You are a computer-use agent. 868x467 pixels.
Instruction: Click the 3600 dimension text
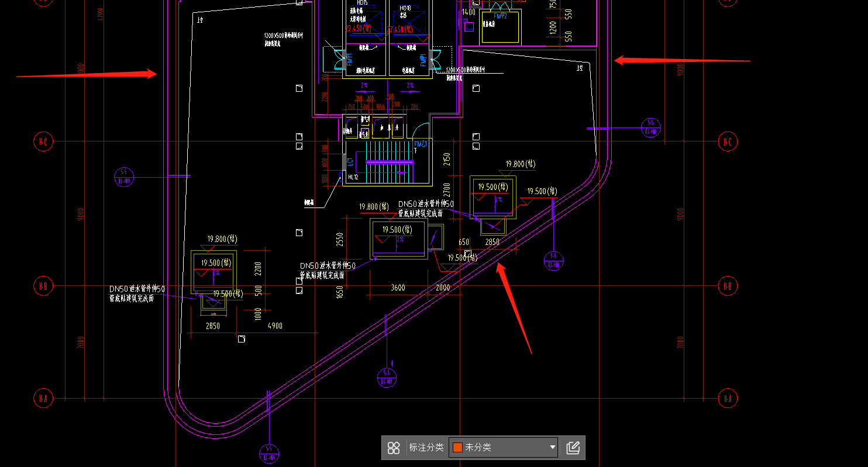click(x=398, y=288)
